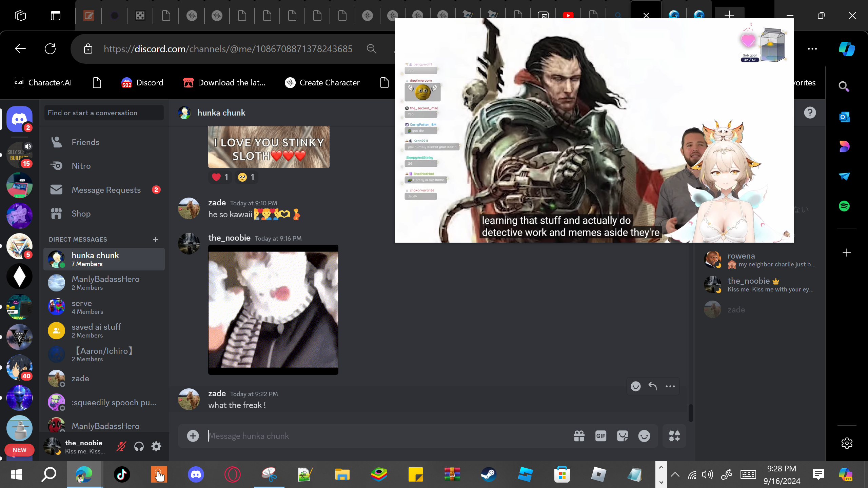Open the Nitro page

tap(104, 166)
